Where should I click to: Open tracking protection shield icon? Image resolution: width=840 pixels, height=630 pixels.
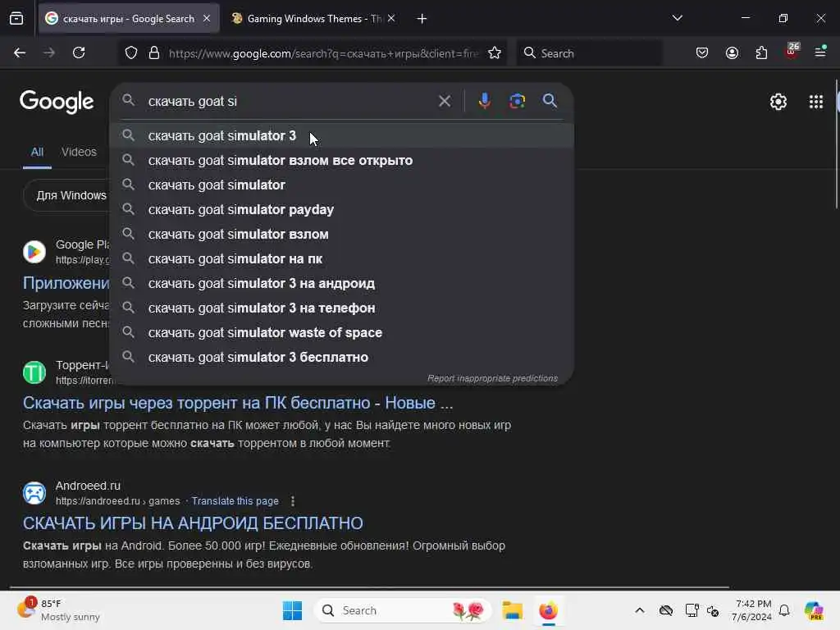(x=131, y=53)
